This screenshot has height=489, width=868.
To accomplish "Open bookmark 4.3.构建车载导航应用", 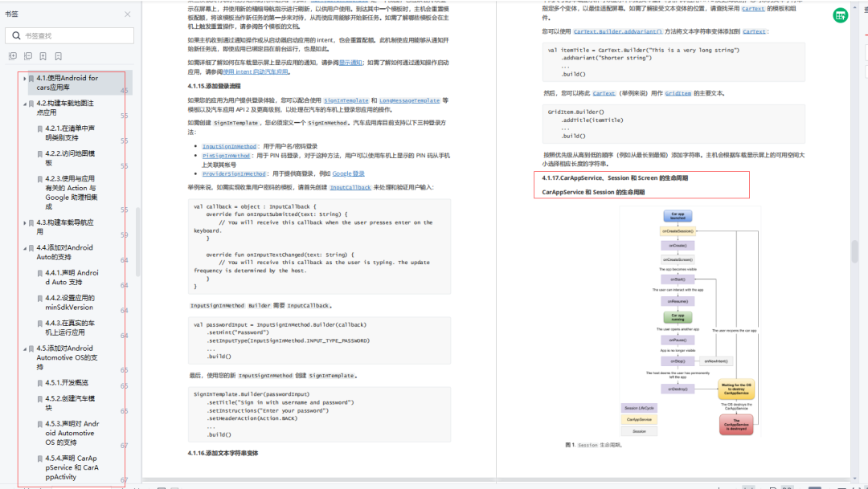I will [65, 226].
